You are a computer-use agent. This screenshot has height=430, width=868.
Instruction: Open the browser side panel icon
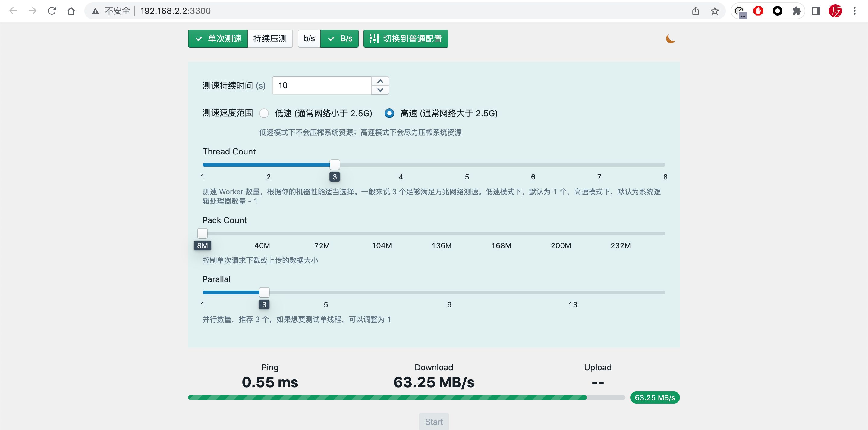click(x=816, y=11)
